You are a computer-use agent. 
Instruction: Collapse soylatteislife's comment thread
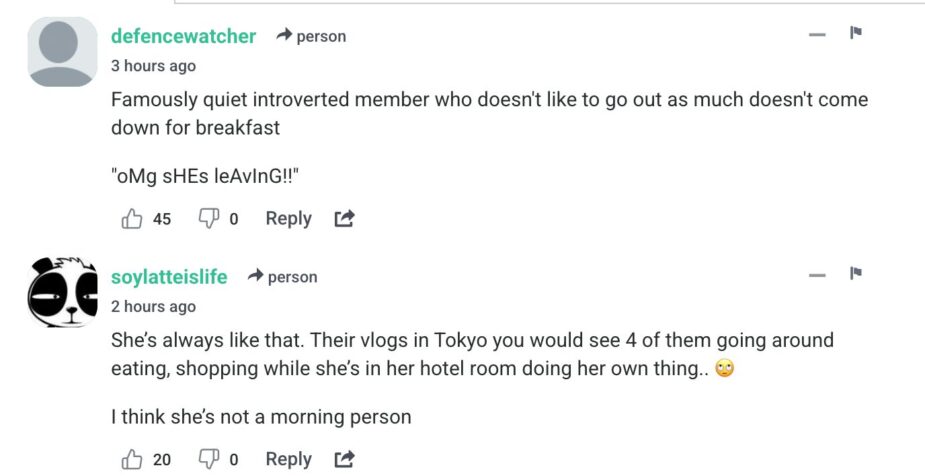click(x=818, y=276)
